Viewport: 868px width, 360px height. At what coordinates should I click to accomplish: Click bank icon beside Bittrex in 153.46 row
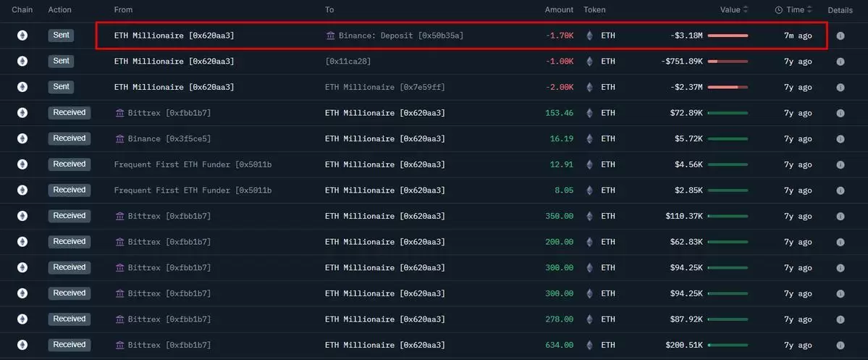119,113
